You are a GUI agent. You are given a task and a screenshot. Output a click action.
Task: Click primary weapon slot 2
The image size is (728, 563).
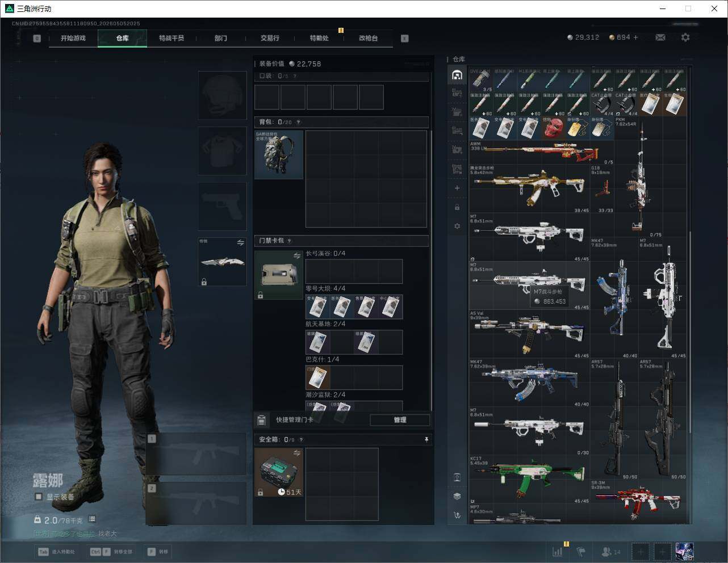[x=196, y=503]
